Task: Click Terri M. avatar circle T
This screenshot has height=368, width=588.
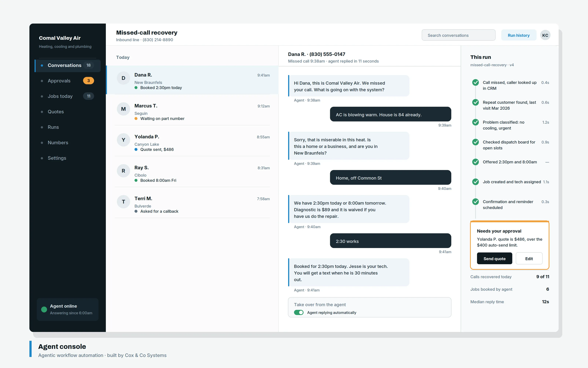Action: pyautogui.click(x=123, y=202)
